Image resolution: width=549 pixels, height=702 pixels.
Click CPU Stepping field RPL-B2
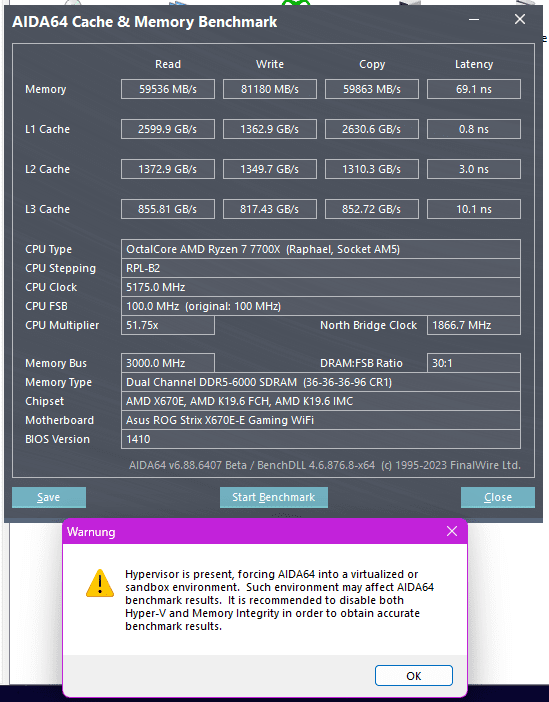pos(321,268)
